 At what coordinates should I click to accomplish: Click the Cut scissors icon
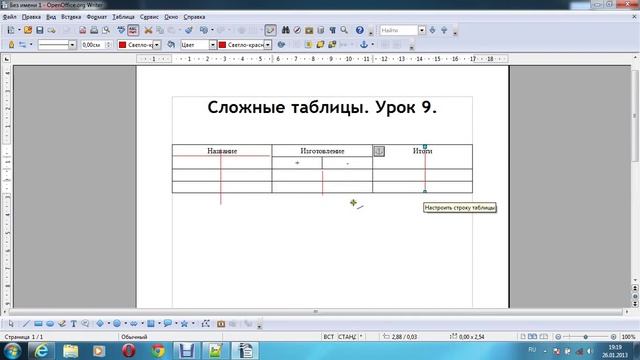coord(148,30)
